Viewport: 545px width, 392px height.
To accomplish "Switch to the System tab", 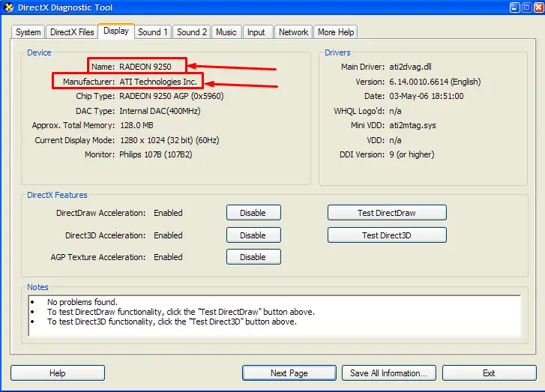I will (28, 32).
